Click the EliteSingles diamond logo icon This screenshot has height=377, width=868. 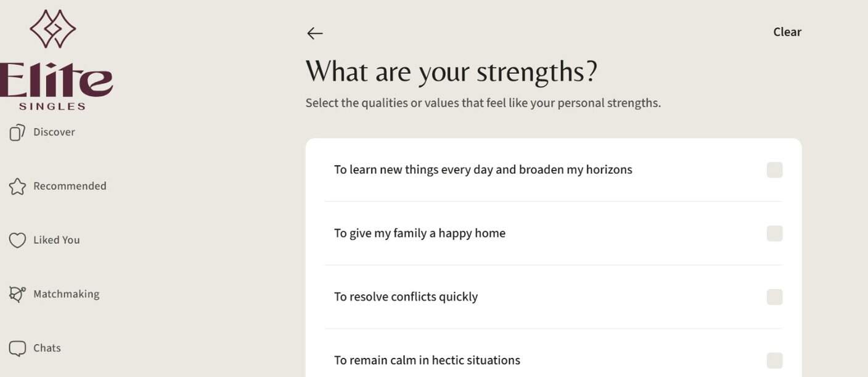(53, 28)
